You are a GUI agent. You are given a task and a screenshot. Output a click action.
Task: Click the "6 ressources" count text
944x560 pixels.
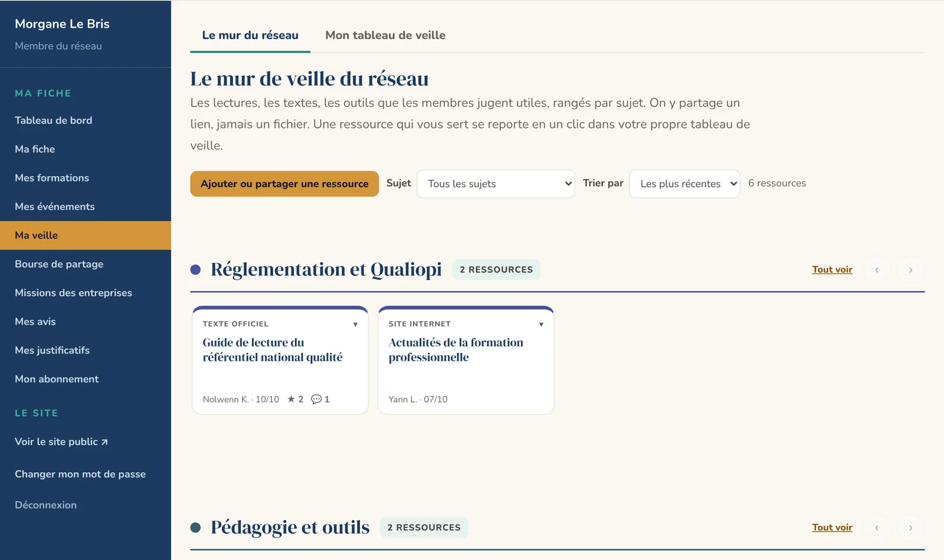777,183
